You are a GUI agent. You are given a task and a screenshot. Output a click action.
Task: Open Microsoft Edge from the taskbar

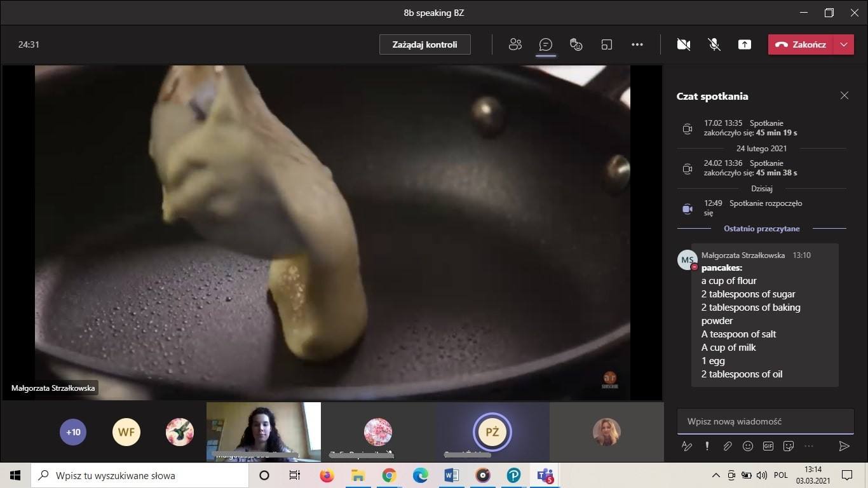[x=420, y=475]
